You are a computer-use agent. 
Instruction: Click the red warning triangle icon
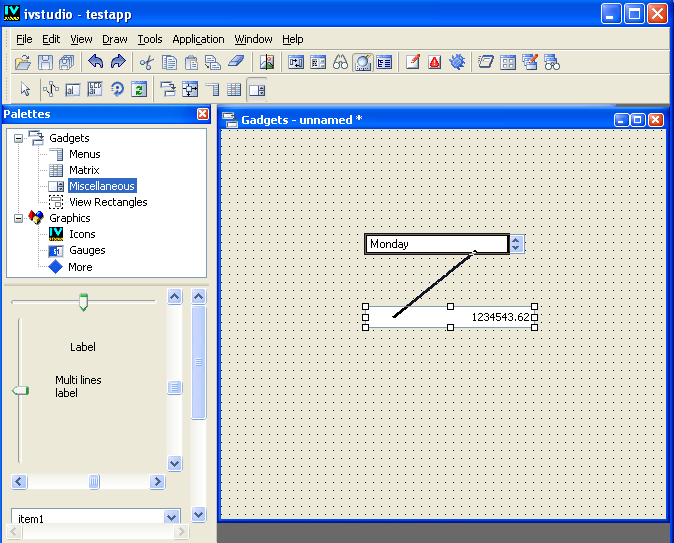(435, 63)
